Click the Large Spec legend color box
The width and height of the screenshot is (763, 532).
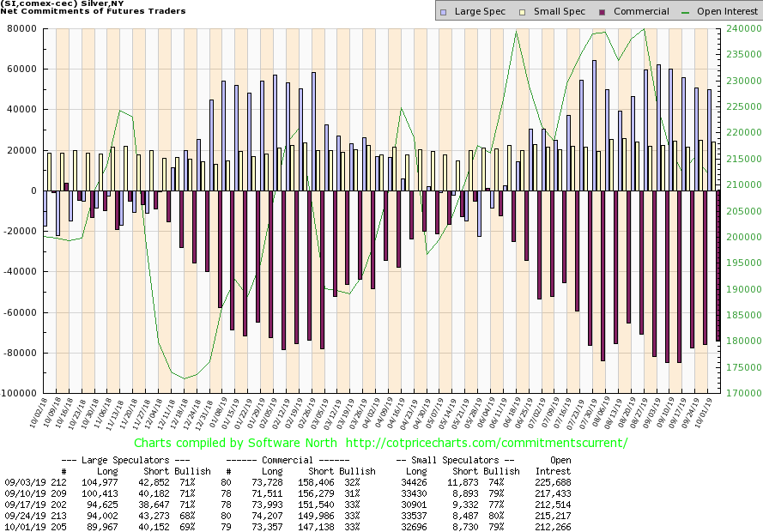(442, 12)
